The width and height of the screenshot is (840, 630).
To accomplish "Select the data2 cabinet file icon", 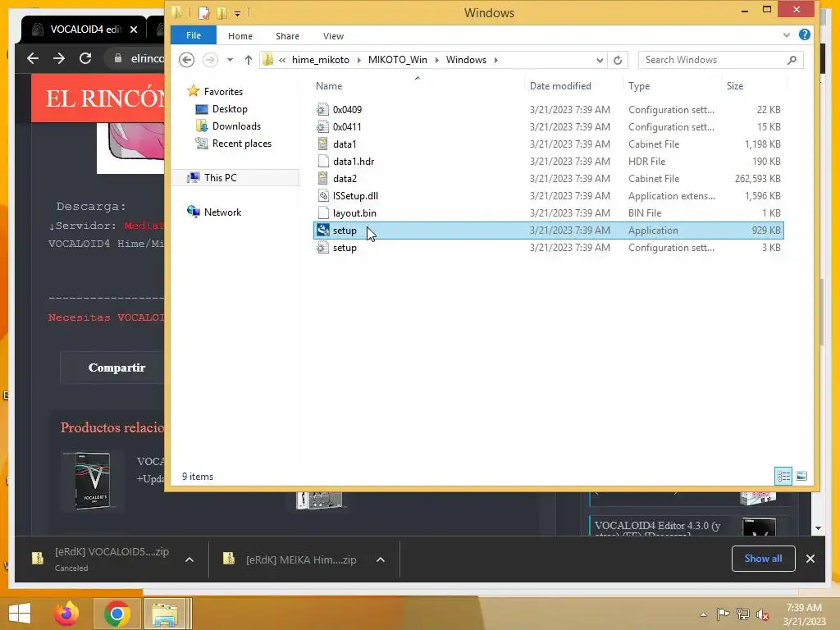I will coord(322,178).
